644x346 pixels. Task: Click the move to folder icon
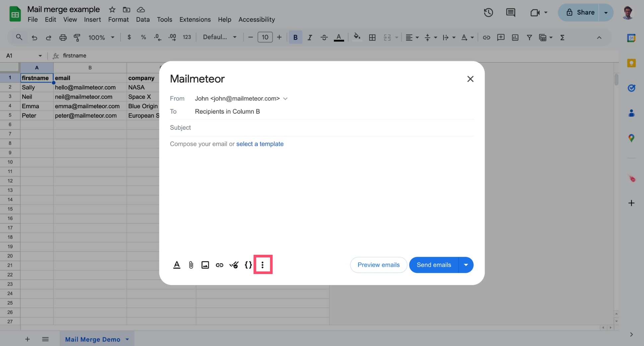tap(126, 9)
